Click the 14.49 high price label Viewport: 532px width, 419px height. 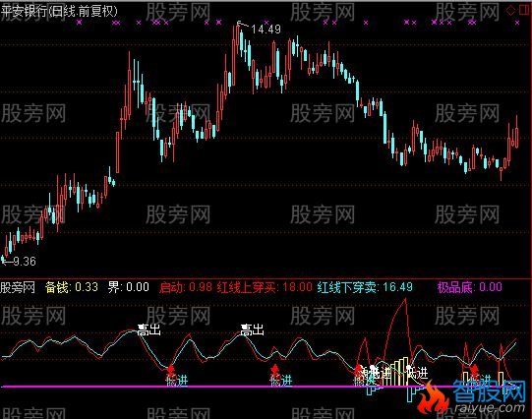click(x=266, y=30)
